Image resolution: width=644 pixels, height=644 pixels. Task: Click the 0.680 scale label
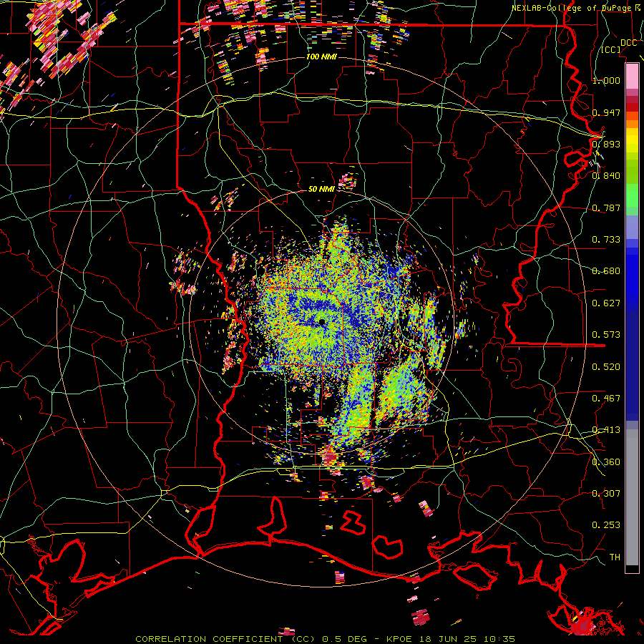(606, 271)
